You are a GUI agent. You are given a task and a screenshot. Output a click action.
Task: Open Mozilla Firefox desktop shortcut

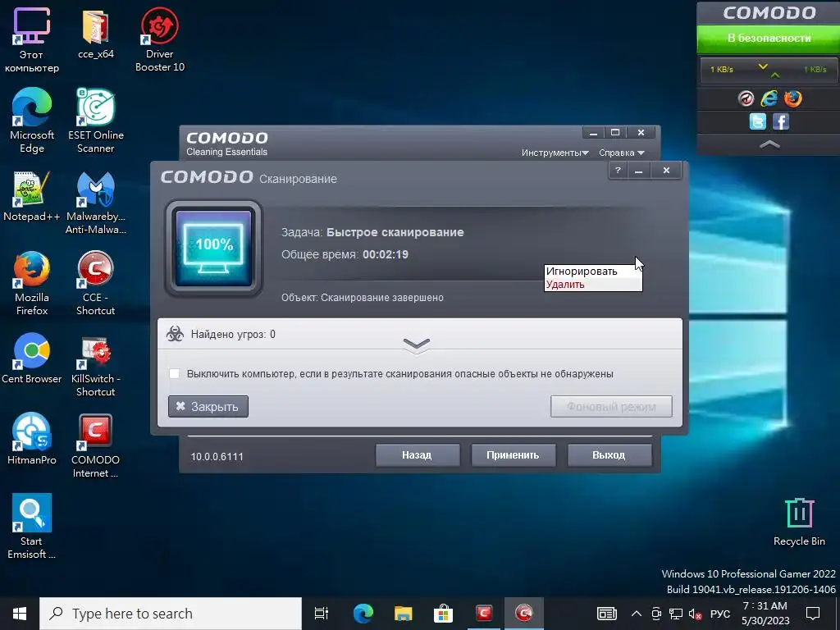[x=32, y=283]
